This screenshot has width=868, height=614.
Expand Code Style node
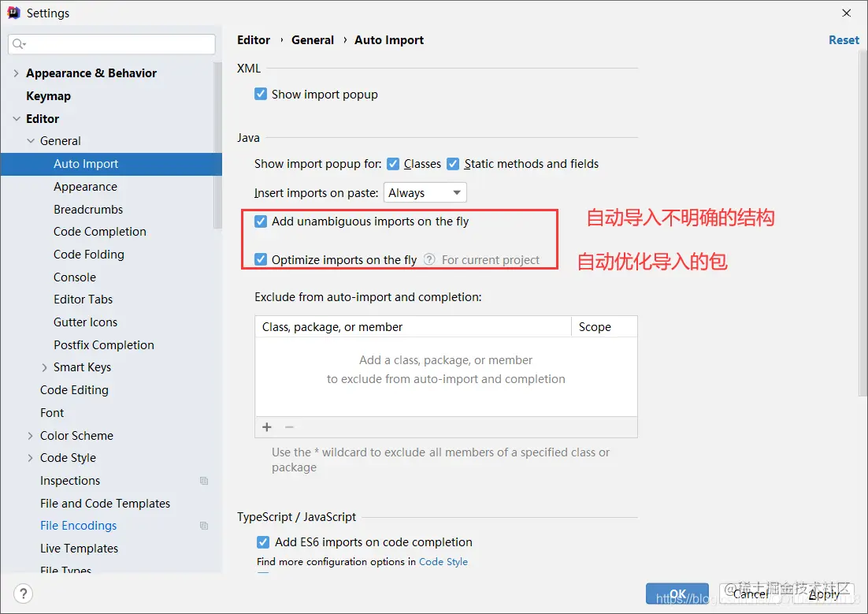click(31, 458)
